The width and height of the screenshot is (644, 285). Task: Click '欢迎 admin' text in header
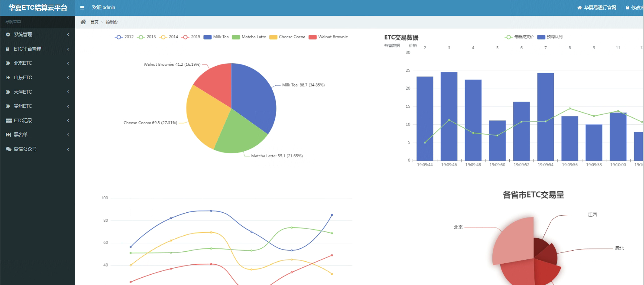tap(104, 8)
